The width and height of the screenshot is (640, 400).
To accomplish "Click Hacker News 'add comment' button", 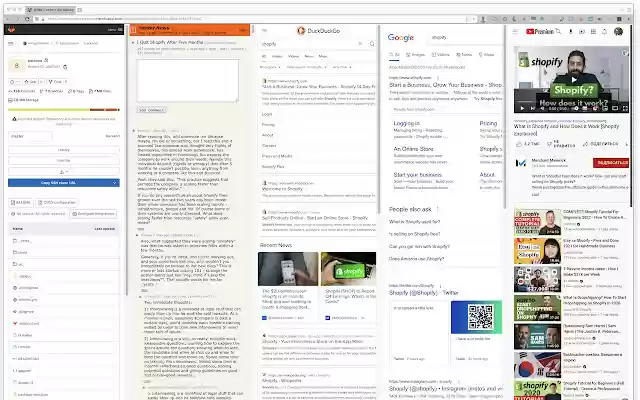I will 151,110.
